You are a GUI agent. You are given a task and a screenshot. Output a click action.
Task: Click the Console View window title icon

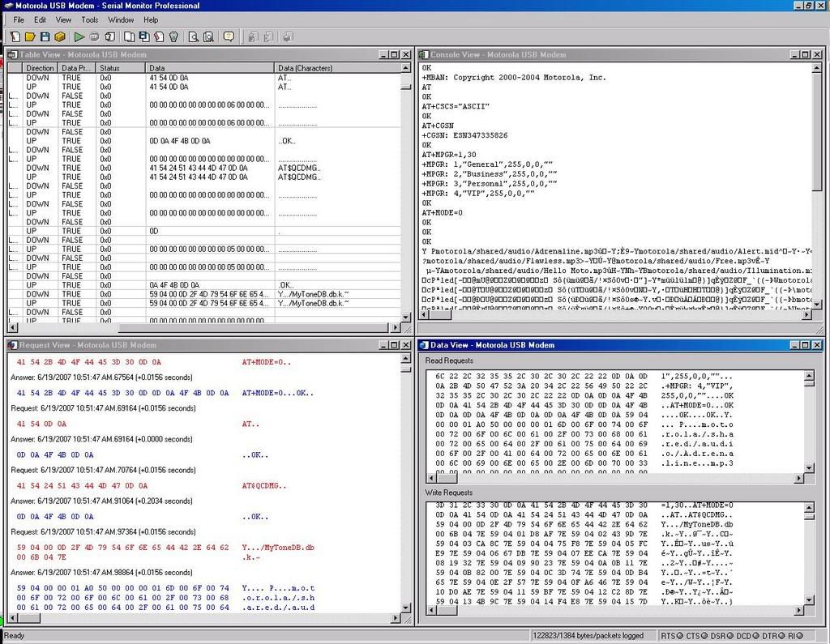[423, 54]
